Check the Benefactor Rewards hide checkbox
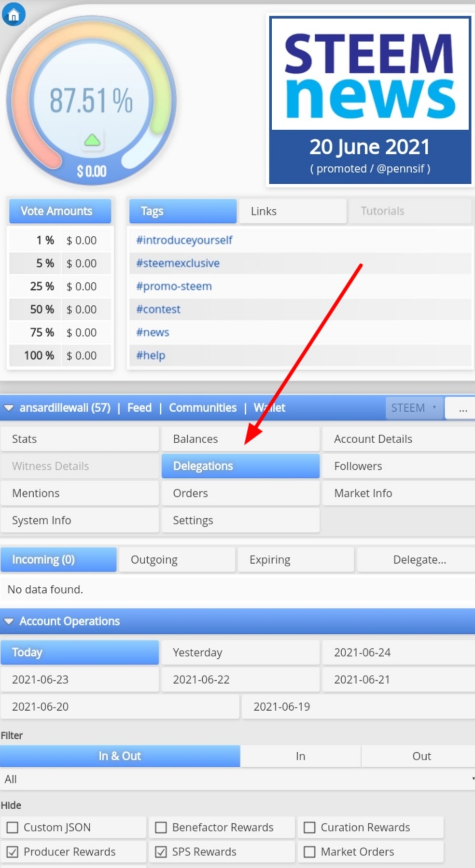475x868 pixels. [161, 827]
